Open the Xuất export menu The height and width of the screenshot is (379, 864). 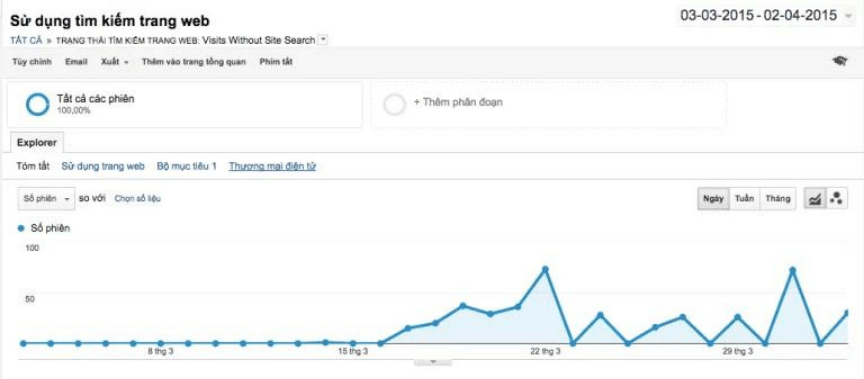click(115, 62)
